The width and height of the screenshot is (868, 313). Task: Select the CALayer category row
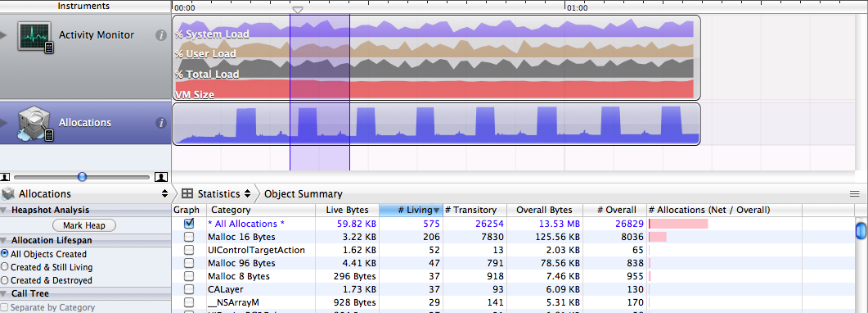(x=513, y=289)
